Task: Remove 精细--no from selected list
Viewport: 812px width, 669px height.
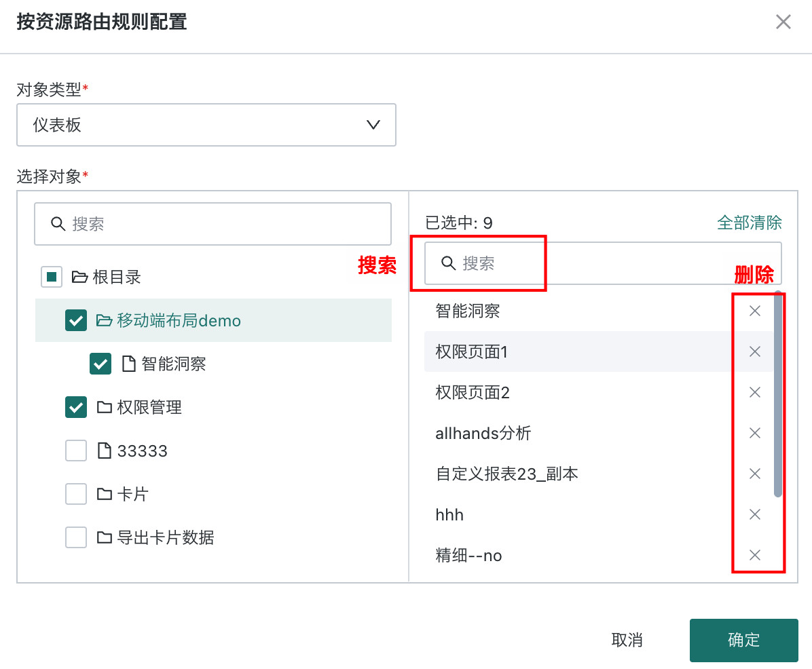Action: pos(754,555)
